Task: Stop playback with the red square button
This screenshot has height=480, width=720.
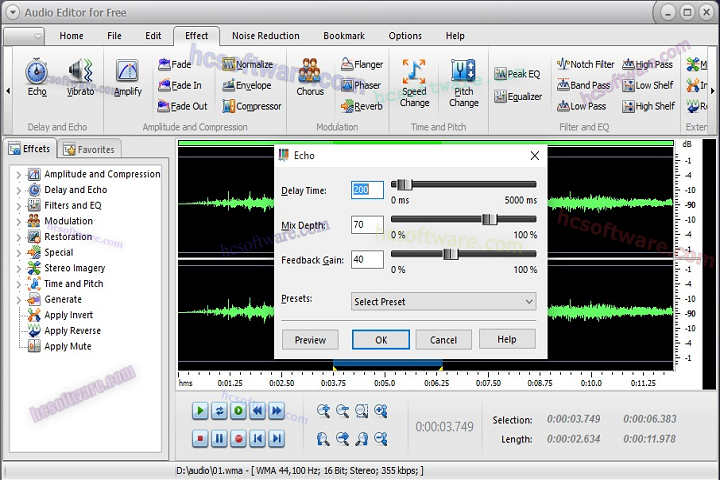Action: [x=200, y=439]
